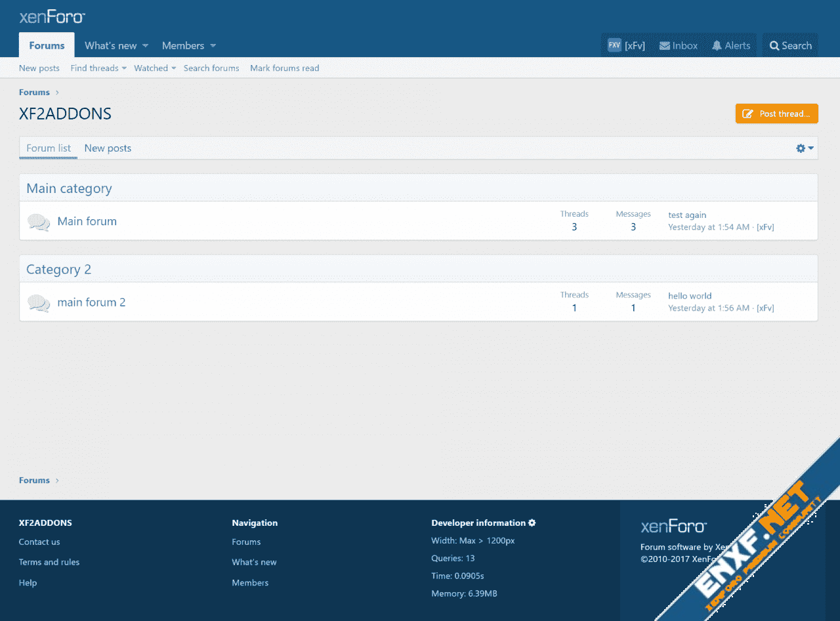Click the Developer information gear icon
Screen dimensions: 840x621
click(x=532, y=523)
